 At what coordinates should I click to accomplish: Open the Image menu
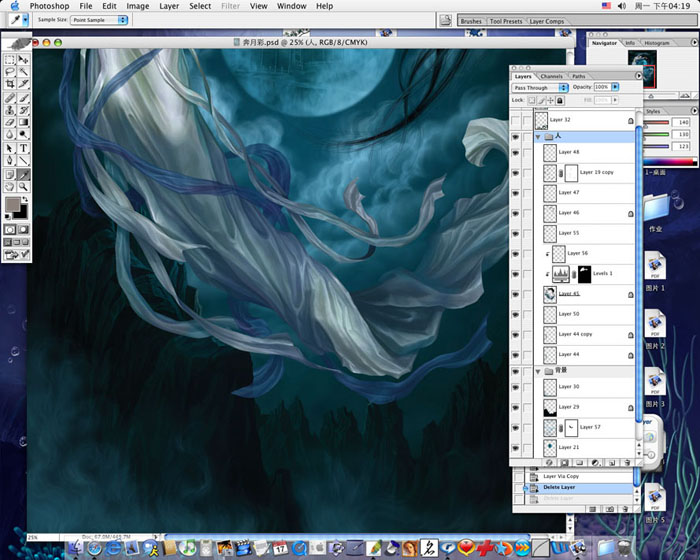point(138,6)
